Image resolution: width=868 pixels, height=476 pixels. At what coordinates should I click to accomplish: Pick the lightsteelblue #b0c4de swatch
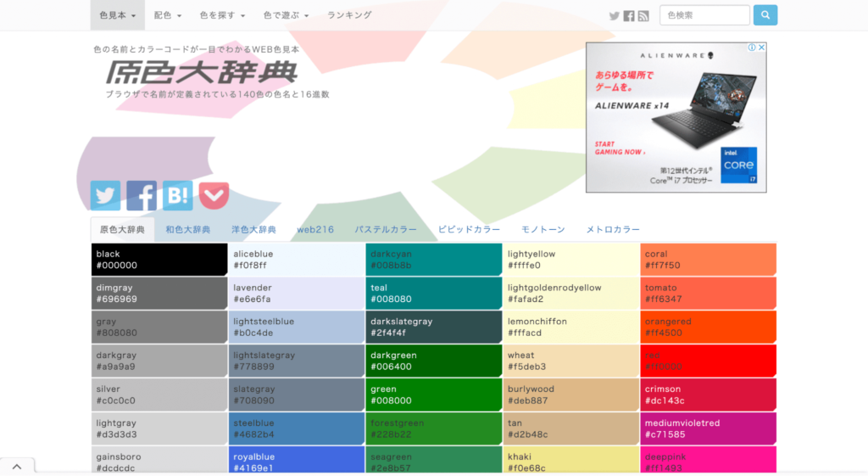pos(296,327)
